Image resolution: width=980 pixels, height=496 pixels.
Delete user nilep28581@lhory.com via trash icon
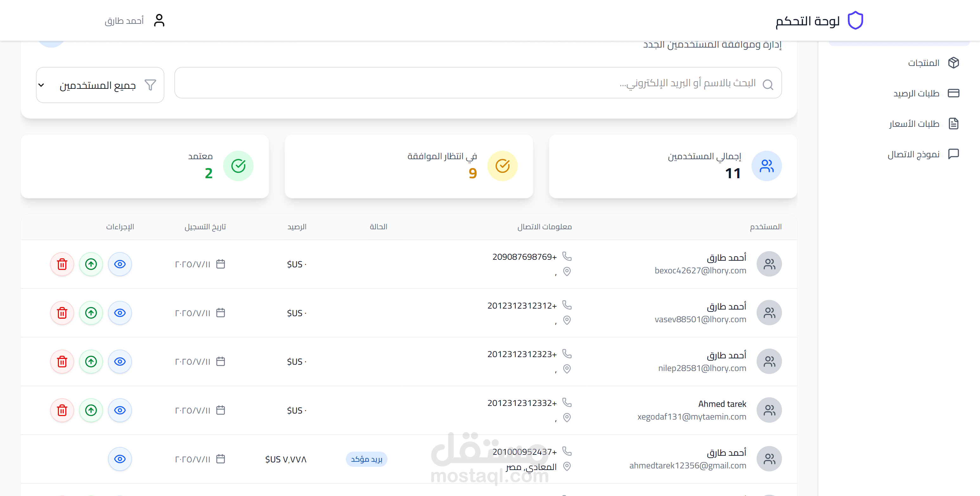point(62,361)
